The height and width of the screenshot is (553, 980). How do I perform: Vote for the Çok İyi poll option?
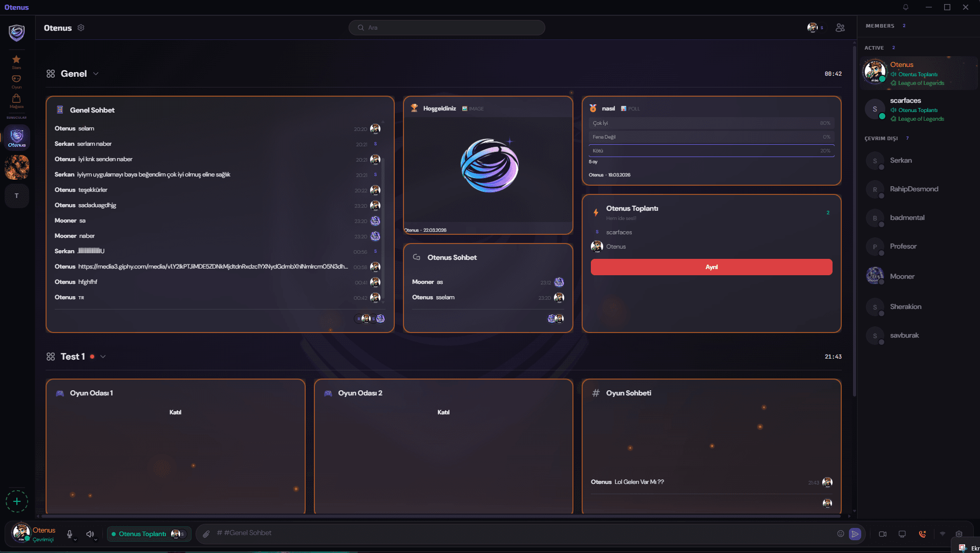pyautogui.click(x=711, y=123)
